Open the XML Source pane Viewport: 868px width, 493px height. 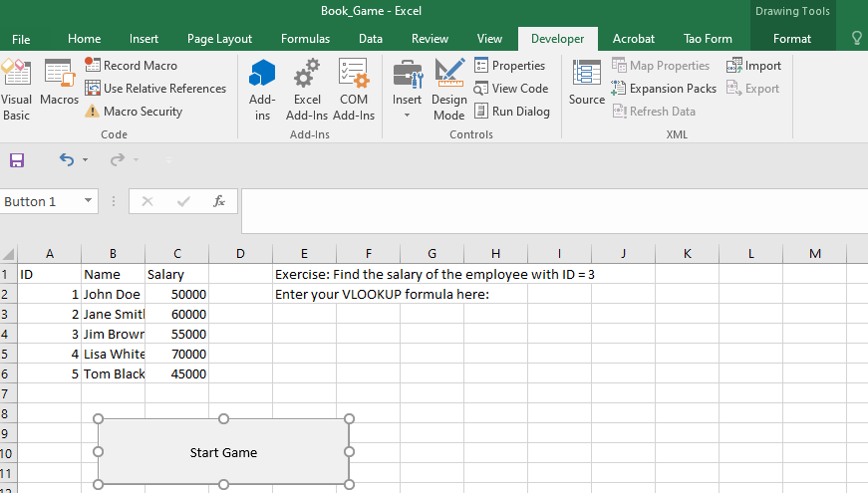click(586, 83)
